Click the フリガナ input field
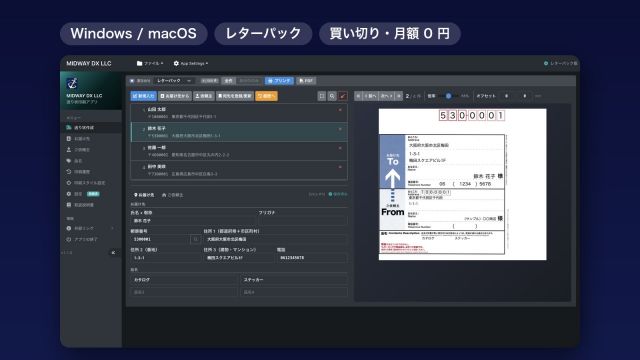Viewport: 640px width, 360px height. (x=303, y=221)
